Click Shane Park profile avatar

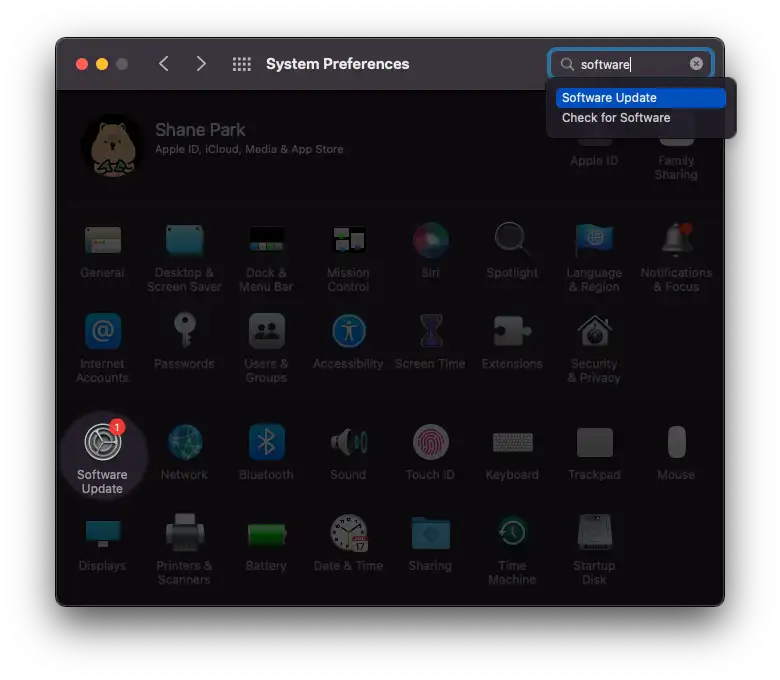112,146
